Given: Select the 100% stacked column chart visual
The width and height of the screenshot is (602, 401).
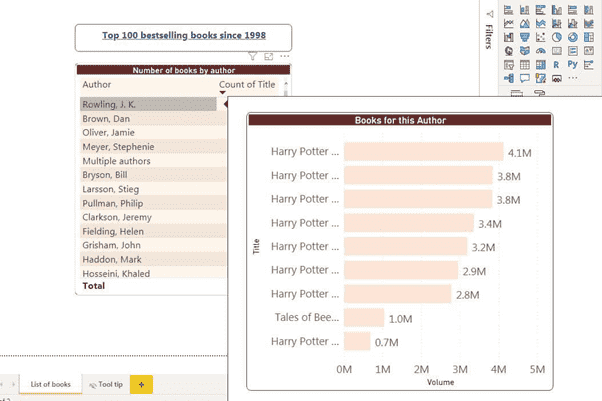Looking at the screenshot, I should pos(589,10).
